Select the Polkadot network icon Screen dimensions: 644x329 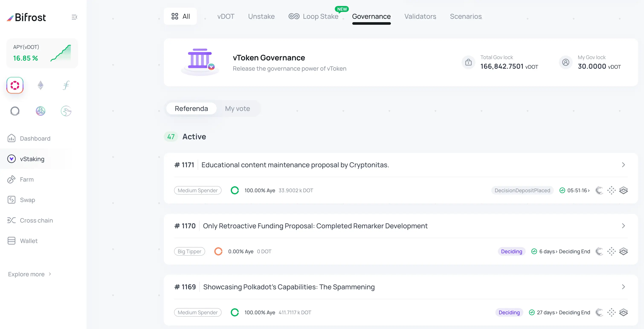(x=15, y=85)
